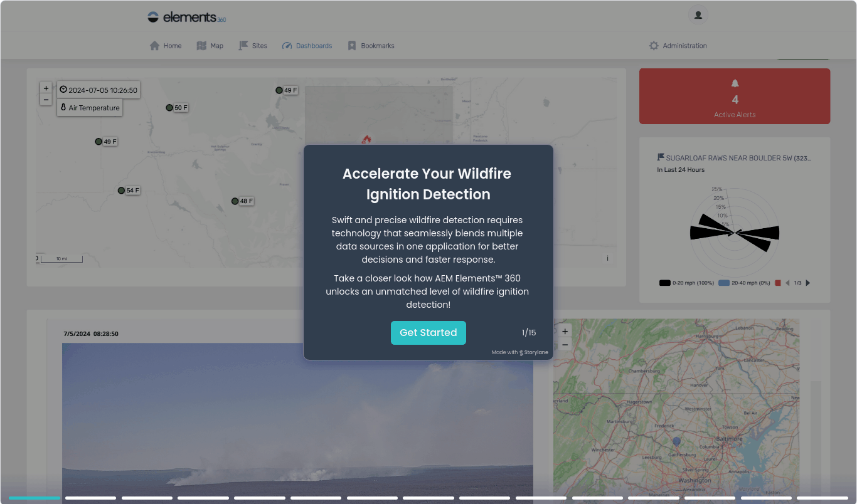Zoom in on the map with the plus control
The width and height of the screenshot is (857, 504).
(x=46, y=87)
